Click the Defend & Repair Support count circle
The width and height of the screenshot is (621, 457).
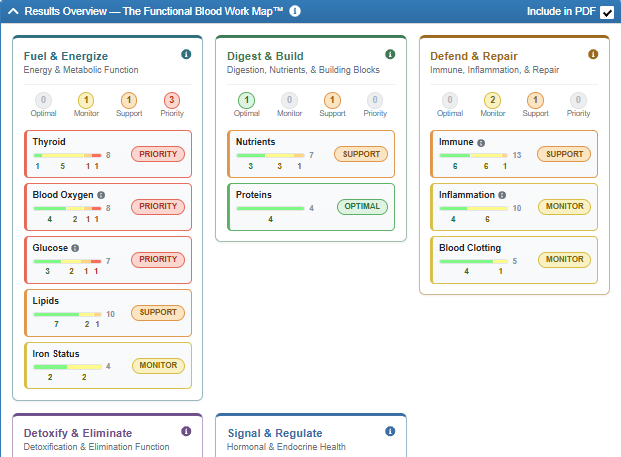click(535, 100)
